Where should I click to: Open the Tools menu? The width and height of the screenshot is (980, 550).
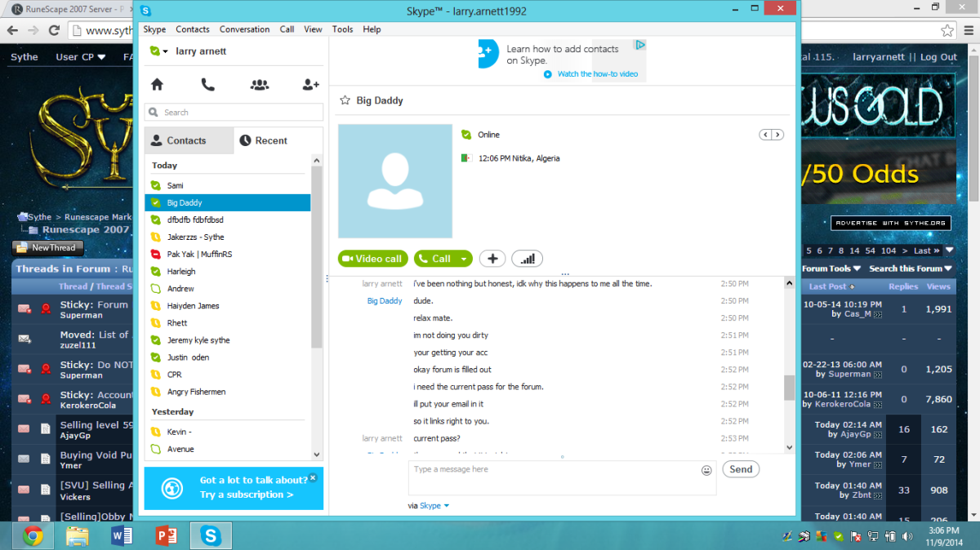tap(342, 29)
